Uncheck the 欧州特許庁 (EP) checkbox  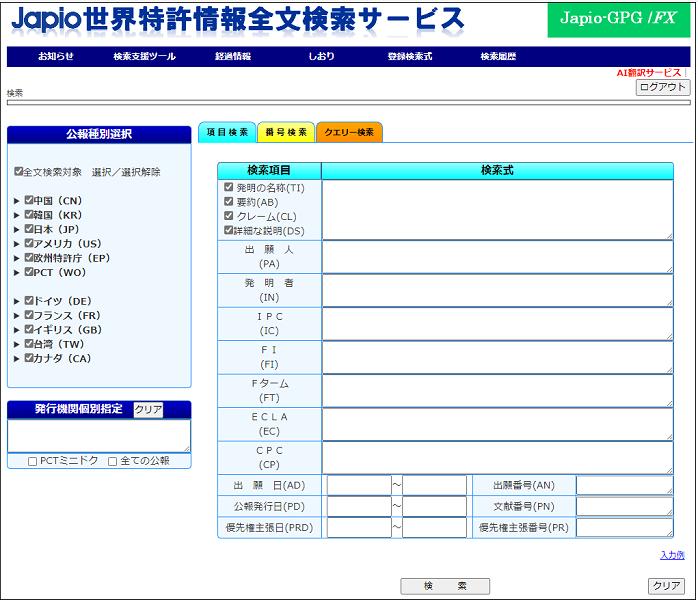coord(29,257)
